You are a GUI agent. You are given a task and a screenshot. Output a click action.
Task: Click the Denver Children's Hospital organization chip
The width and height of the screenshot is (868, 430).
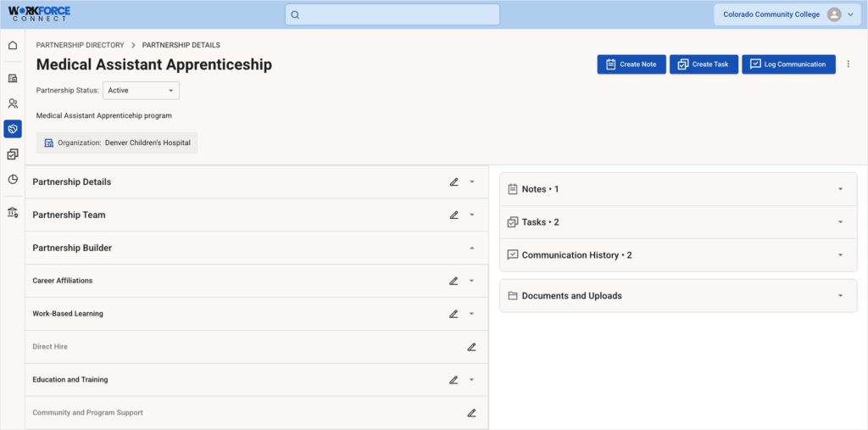(x=117, y=143)
